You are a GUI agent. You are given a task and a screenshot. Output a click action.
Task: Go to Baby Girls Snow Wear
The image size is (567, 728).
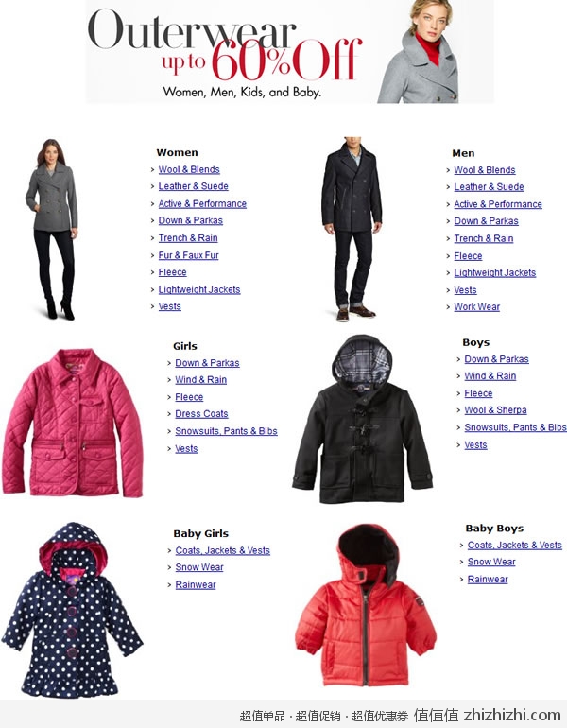pyautogui.click(x=199, y=567)
